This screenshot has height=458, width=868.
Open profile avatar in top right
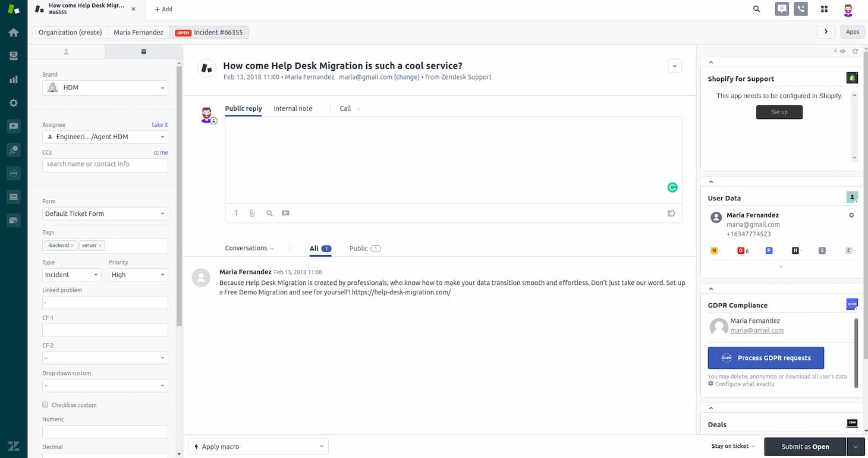tap(848, 10)
